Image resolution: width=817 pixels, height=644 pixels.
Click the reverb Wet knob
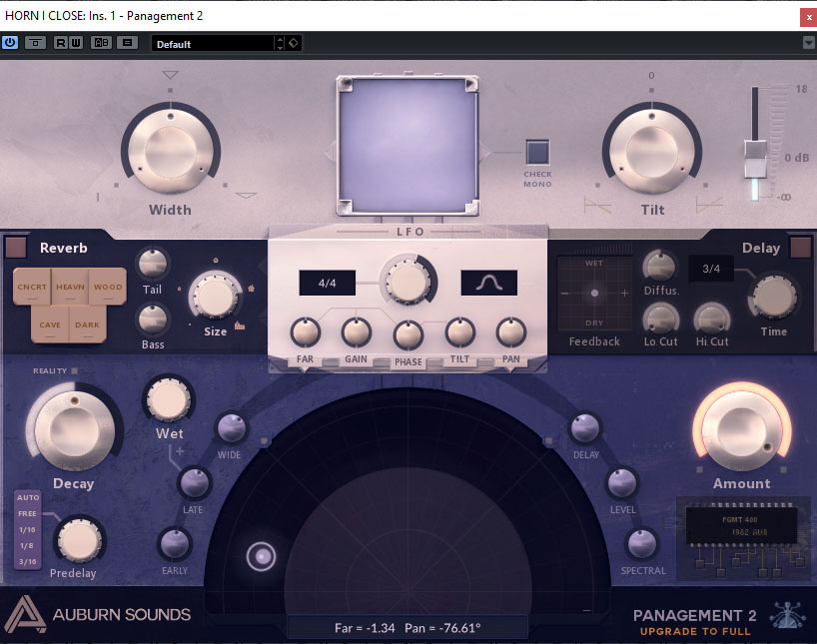point(169,400)
